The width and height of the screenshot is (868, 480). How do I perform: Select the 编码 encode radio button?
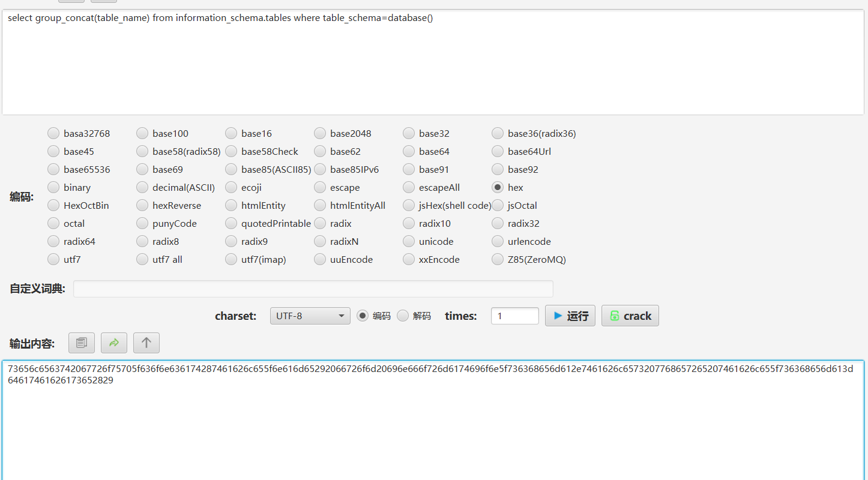363,316
